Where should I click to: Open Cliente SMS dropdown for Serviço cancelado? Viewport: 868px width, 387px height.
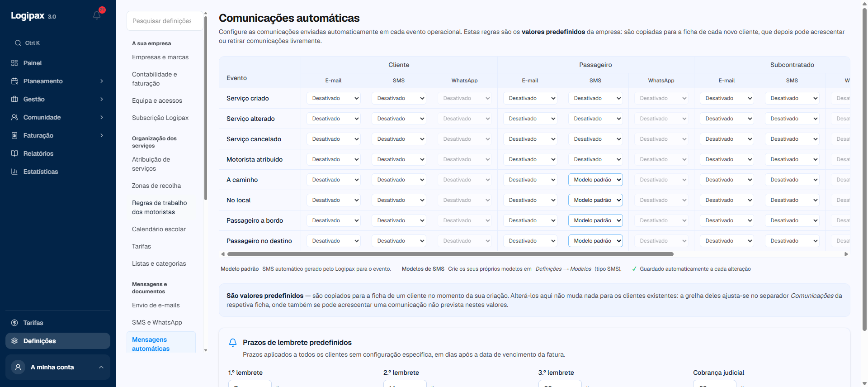point(399,139)
